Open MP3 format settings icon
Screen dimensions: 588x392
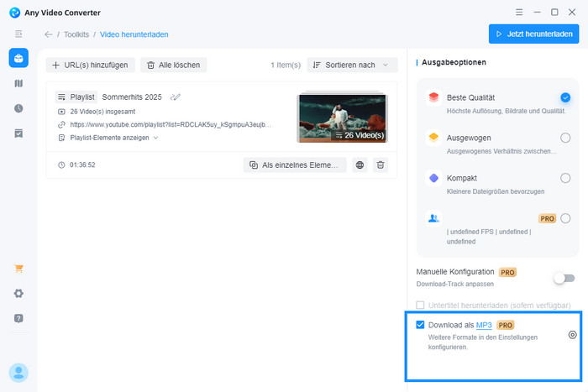(572, 335)
